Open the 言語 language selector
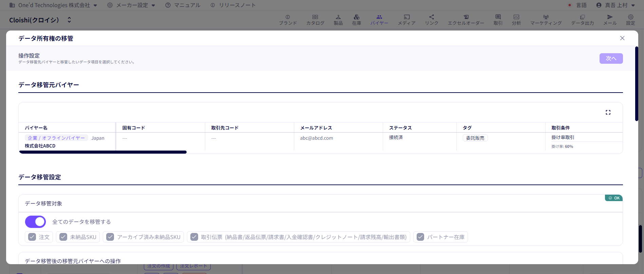 coord(577,5)
